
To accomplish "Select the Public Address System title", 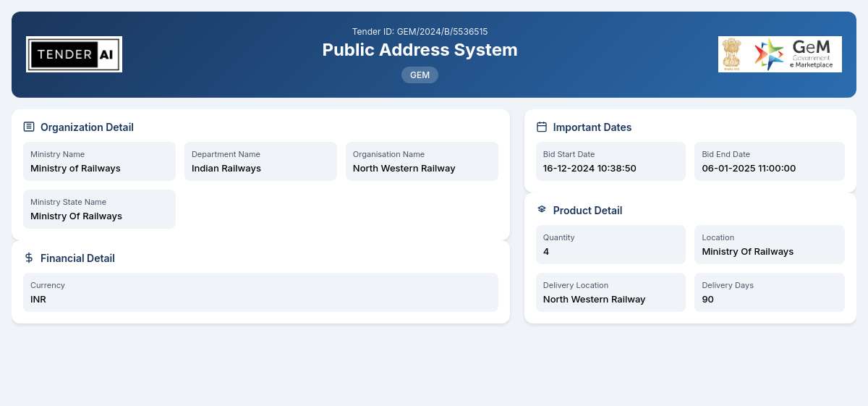I will (x=420, y=50).
